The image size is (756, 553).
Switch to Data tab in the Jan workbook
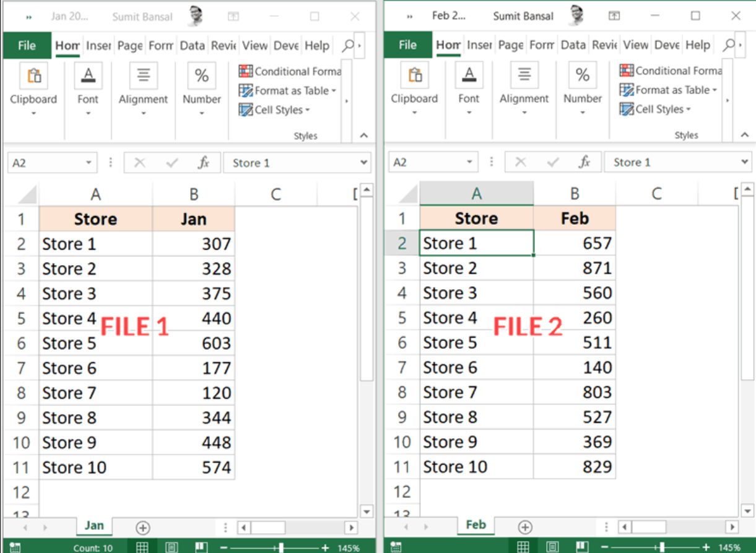tap(192, 45)
